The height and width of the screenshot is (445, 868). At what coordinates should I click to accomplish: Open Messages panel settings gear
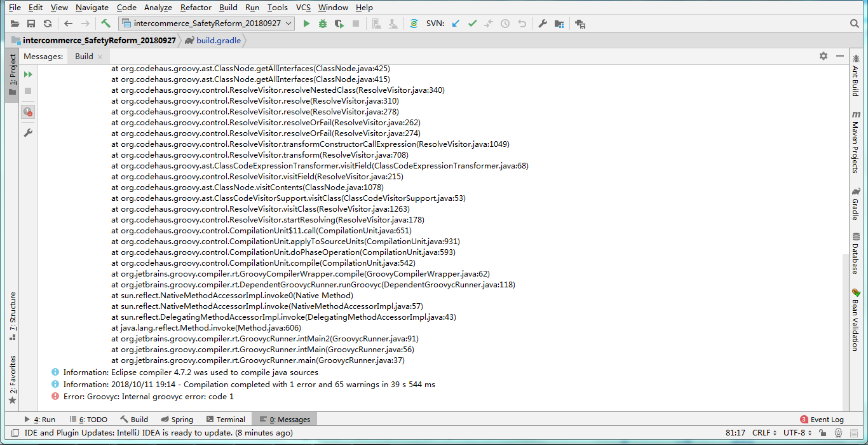824,56
